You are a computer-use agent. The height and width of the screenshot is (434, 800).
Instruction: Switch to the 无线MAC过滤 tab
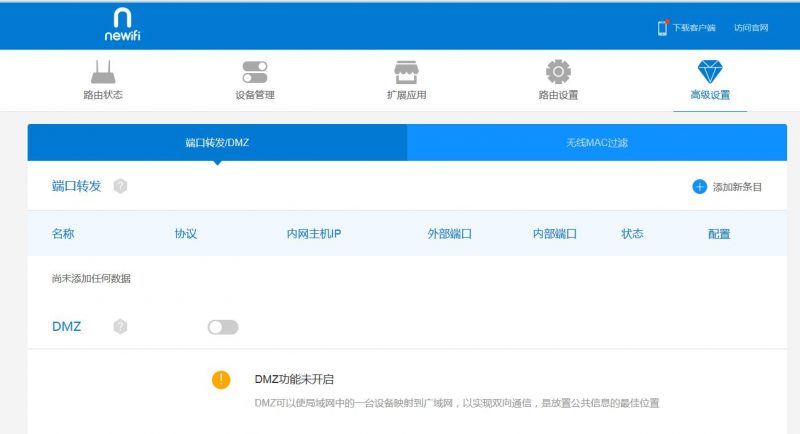pyautogui.click(x=597, y=143)
